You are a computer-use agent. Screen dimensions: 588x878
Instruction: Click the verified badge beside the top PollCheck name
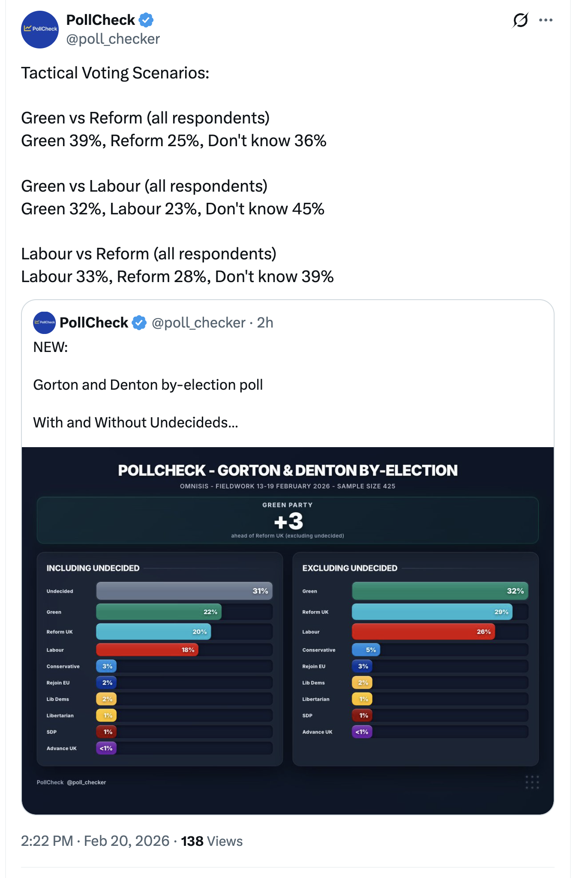click(146, 20)
